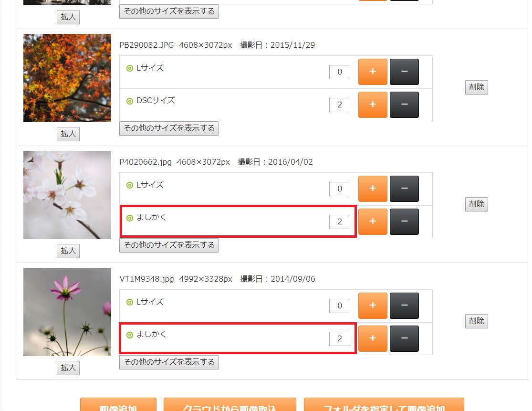This screenshot has width=532, height=411.
Task: Decrease ましかく count for P4020662.jpg
Action: coord(404,221)
